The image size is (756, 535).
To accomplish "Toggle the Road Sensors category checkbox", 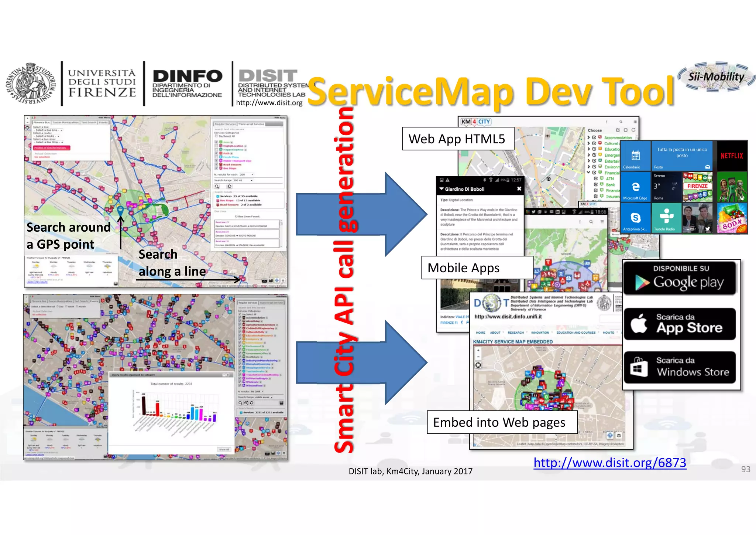I will (x=216, y=164).
